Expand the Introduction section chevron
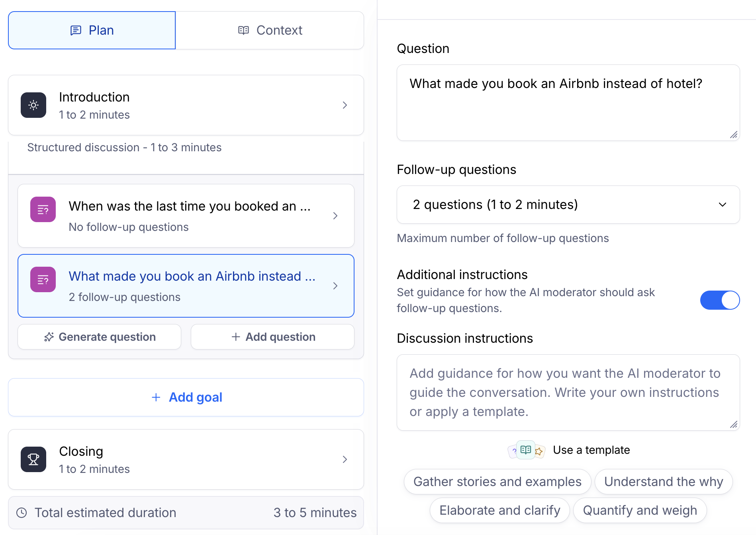 pos(345,105)
